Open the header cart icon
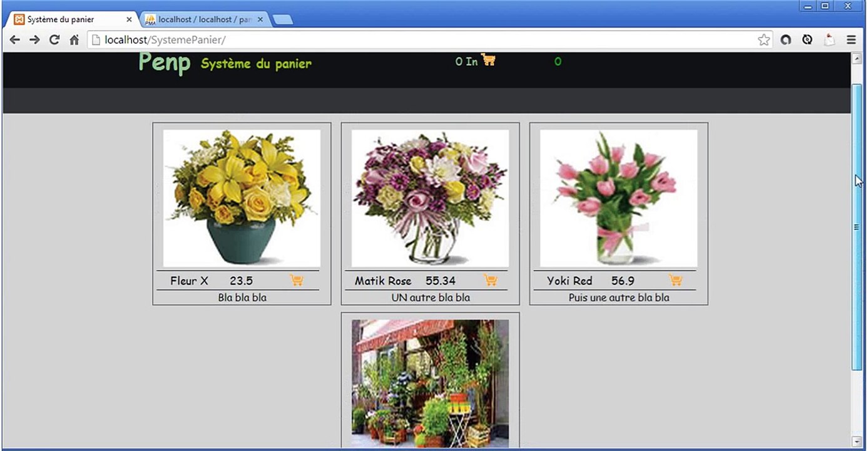Image resolution: width=868 pixels, height=451 pixels. (x=488, y=60)
